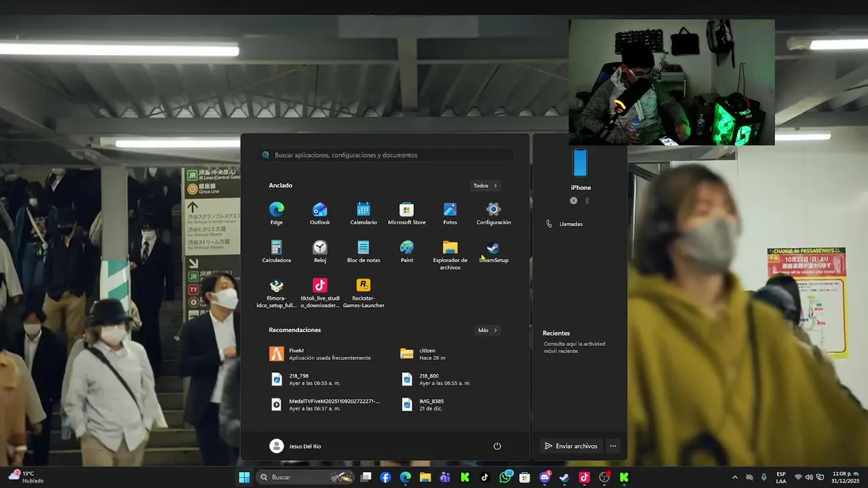Open the Kick icon beside Teams
Viewport: 868px width, 488px height.
click(x=465, y=477)
